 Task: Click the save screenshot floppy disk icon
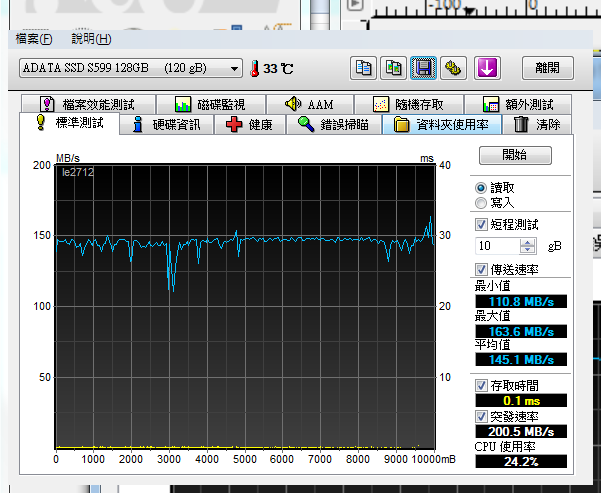tap(423, 68)
